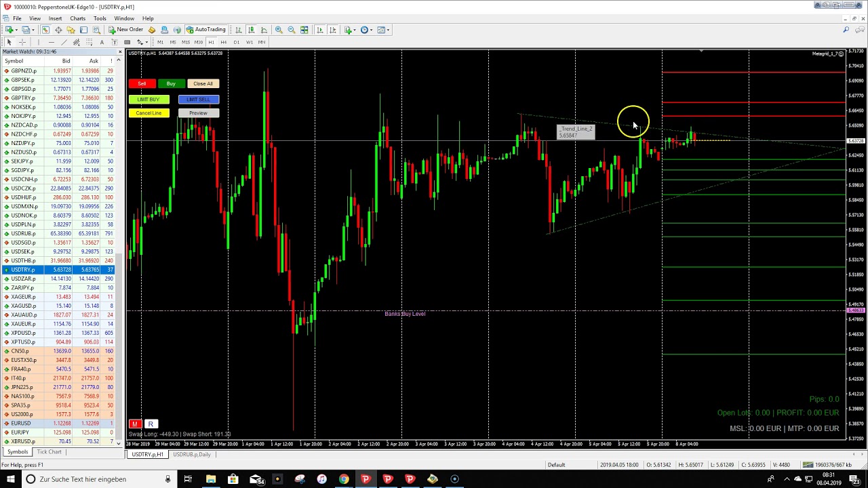Click the Preview button
Screen dimensions: 868x488
click(x=199, y=113)
